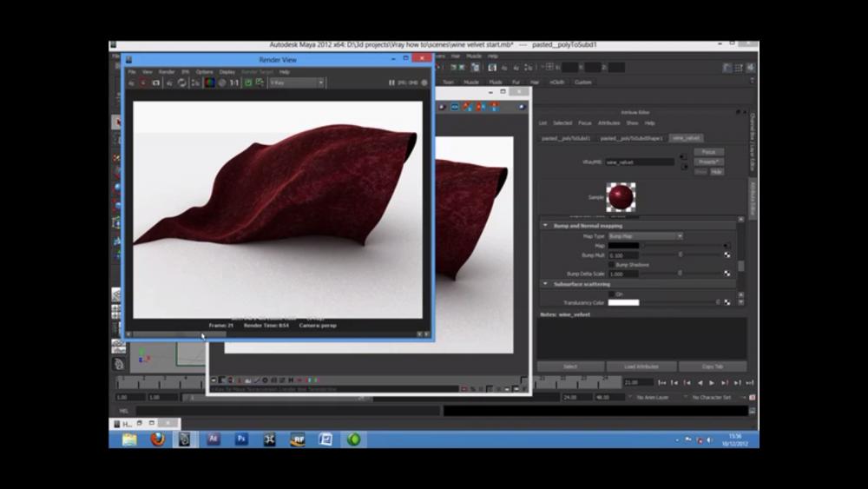This screenshot has width=868, height=489.
Task: Click the Translucency Color map connection icon
Action: coord(727,302)
